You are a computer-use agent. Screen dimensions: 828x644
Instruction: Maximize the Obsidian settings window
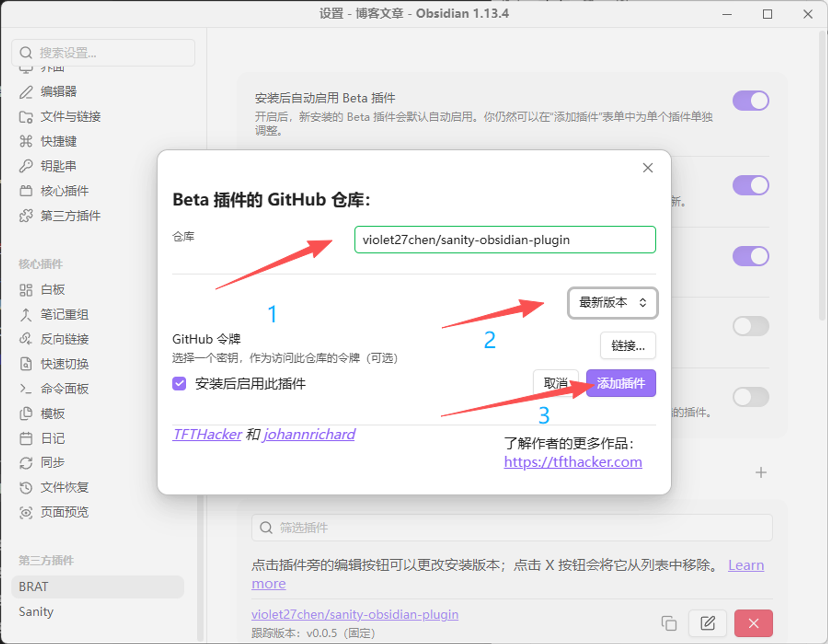click(x=767, y=14)
